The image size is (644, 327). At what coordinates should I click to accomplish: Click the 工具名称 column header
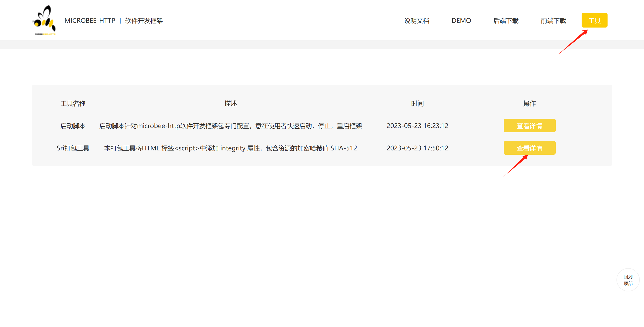(73, 103)
